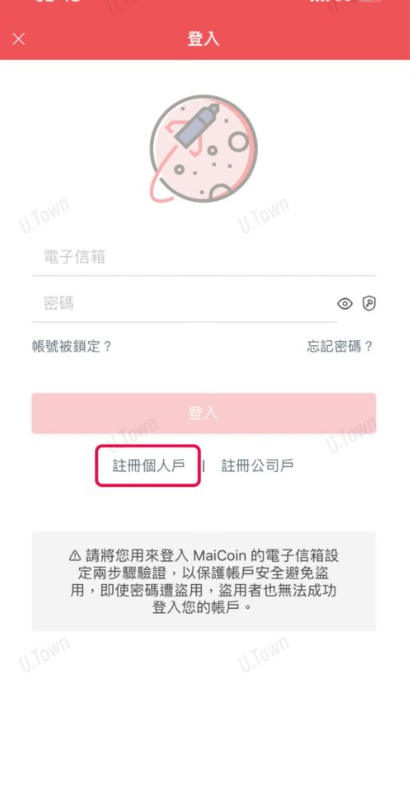Select 註冊個人戶 to register personal account
This screenshot has width=410, height=809.
pyautogui.click(x=149, y=465)
